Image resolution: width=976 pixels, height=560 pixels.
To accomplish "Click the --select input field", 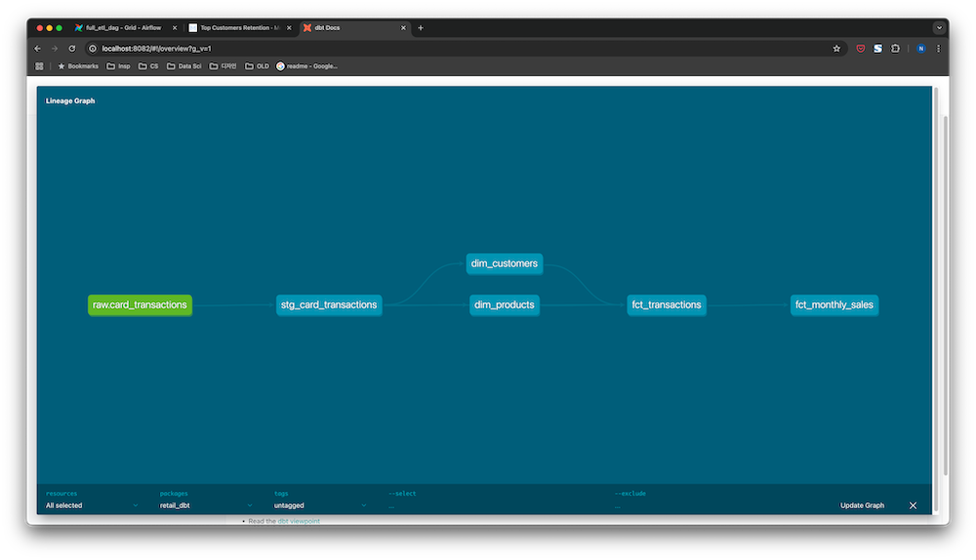I will pos(497,506).
